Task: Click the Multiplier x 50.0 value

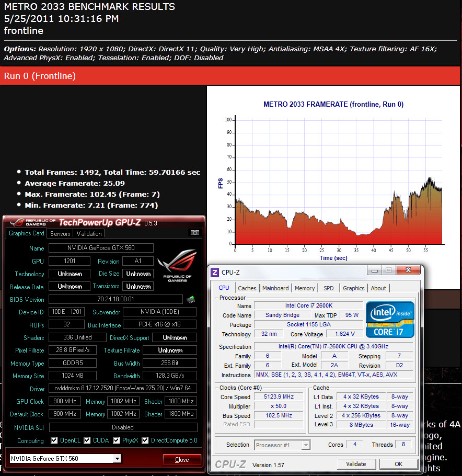Action: coord(279,406)
